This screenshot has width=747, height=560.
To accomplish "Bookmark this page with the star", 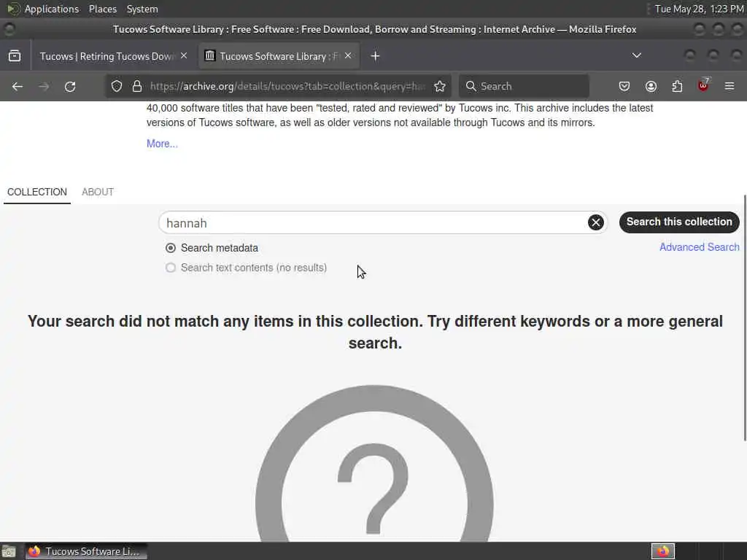I will pyautogui.click(x=440, y=86).
